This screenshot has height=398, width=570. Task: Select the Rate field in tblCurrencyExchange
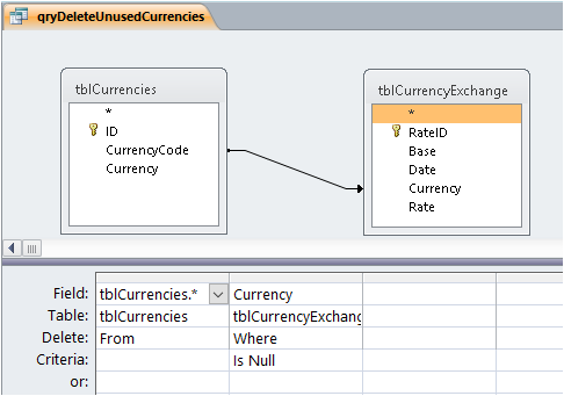tap(422, 207)
